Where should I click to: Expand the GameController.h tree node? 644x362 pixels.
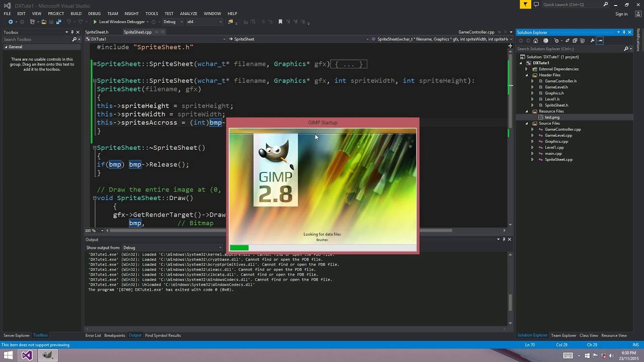[532, 81]
